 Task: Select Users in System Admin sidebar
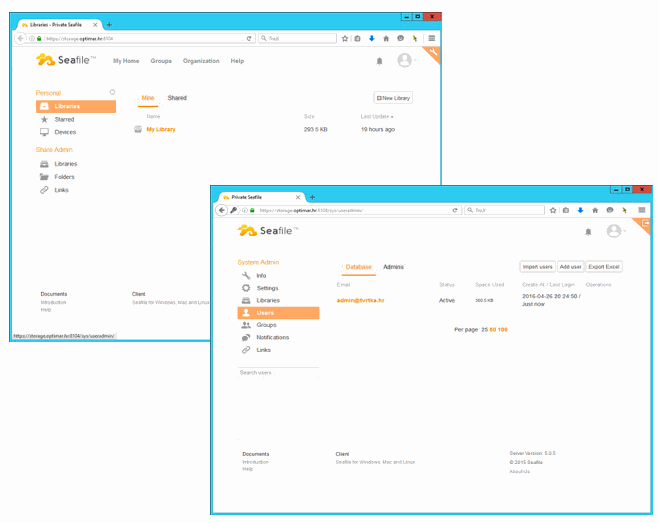(x=278, y=313)
